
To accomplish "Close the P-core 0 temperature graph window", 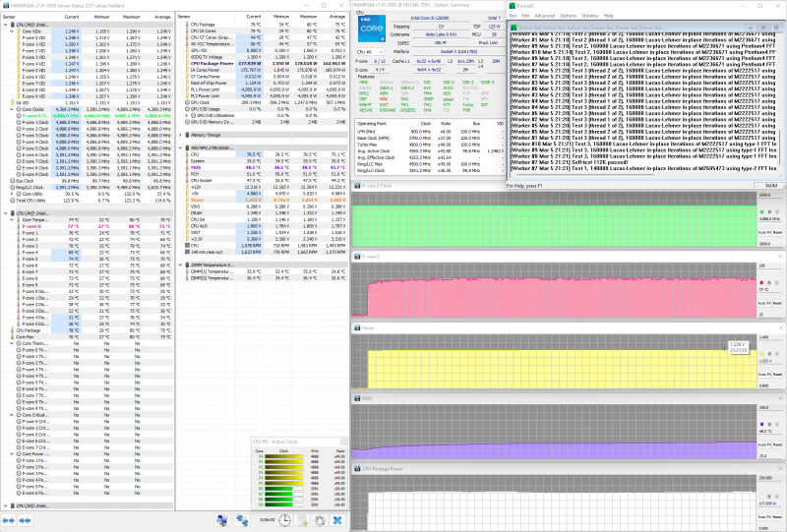I will click(x=780, y=257).
